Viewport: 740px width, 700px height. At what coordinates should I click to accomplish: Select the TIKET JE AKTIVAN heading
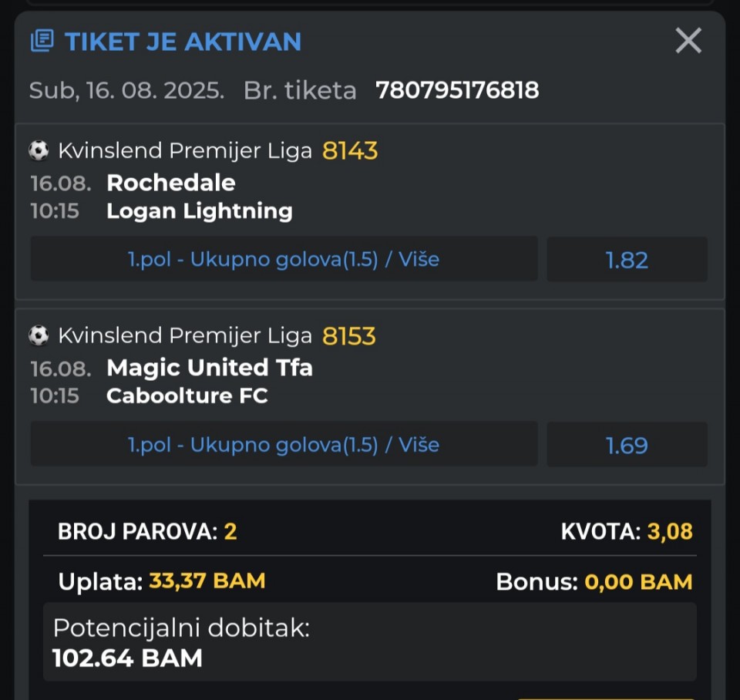(183, 41)
